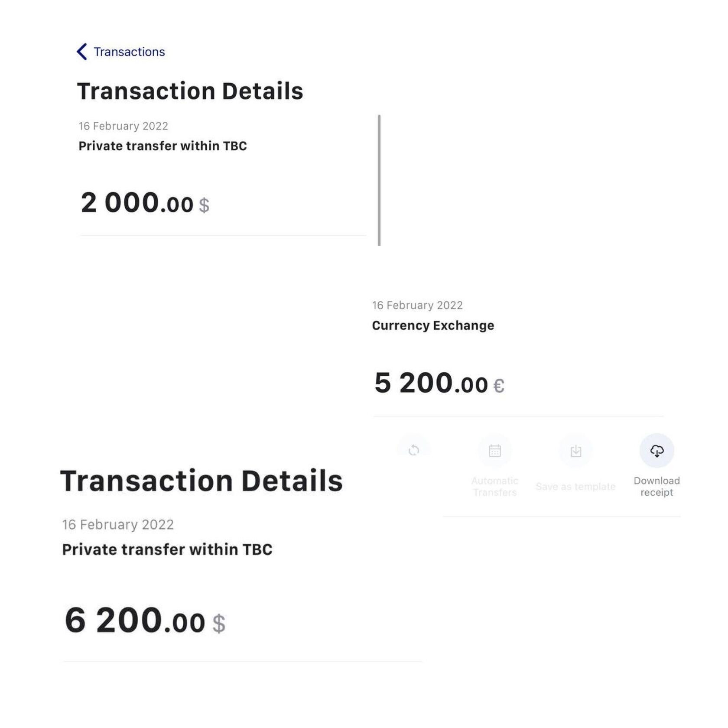Image resolution: width=728 pixels, height=728 pixels.
Task: Click the Currency Exchange title
Action: (x=433, y=325)
